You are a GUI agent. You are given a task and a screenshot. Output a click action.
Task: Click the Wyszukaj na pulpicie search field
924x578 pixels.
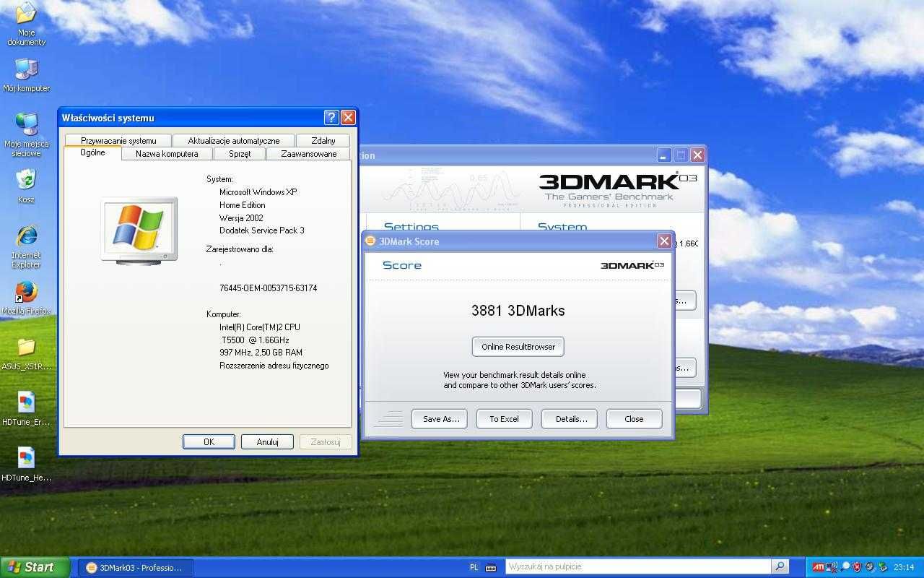pyautogui.click(x=638, y=566)
